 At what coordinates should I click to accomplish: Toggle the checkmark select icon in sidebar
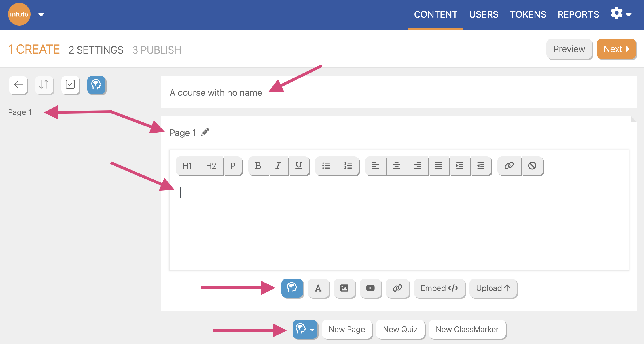coord(70,85)
